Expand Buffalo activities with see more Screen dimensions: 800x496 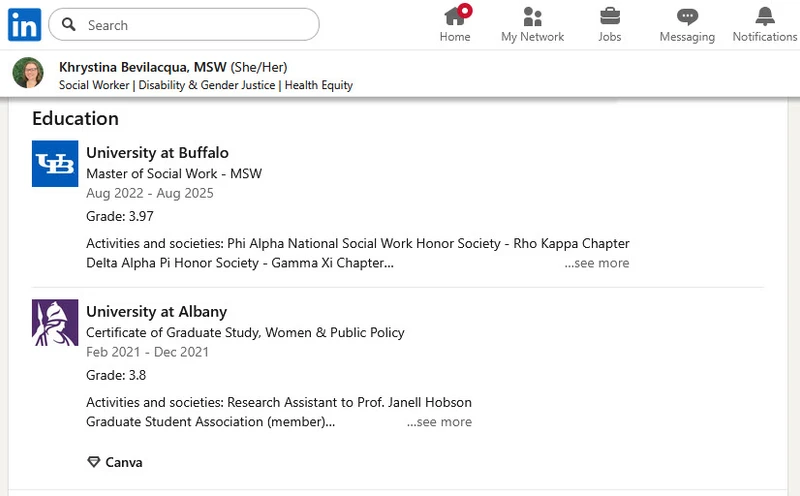(597, 263)
